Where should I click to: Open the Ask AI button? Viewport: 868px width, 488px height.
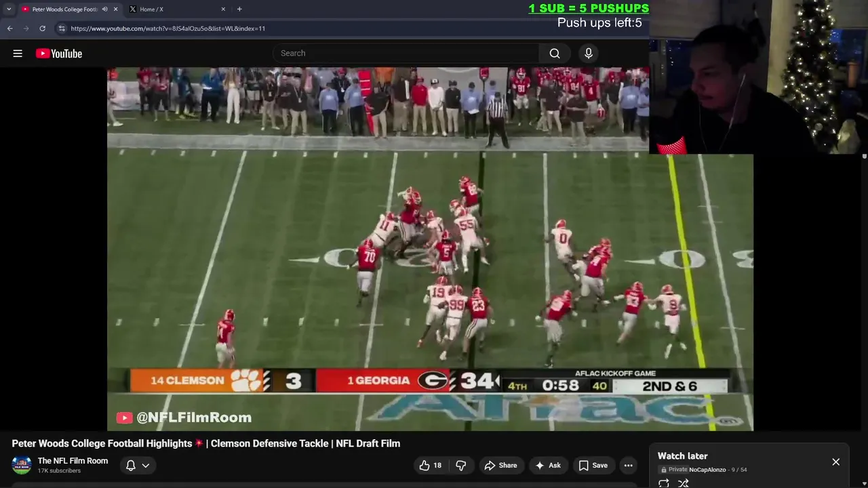(x=548, y=466)
